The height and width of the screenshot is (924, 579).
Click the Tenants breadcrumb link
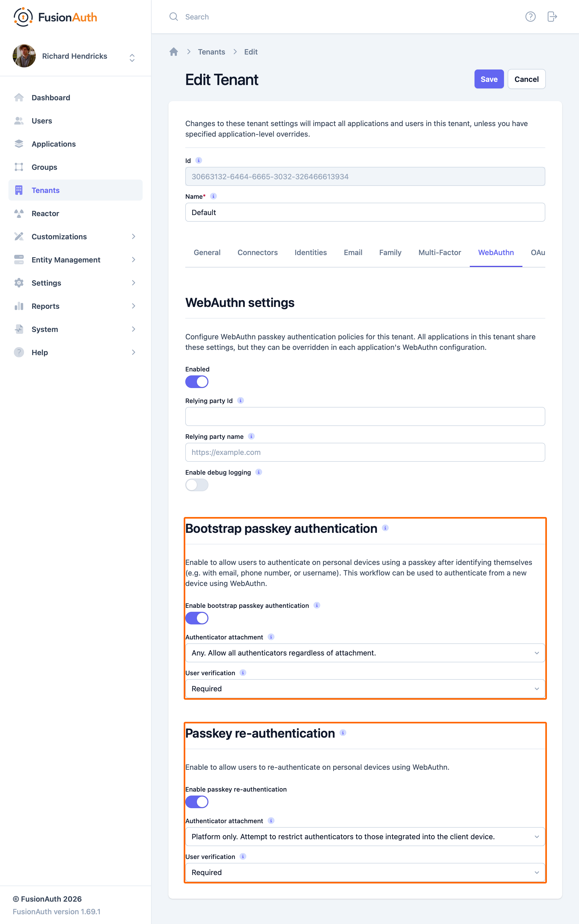pos(211,52)
